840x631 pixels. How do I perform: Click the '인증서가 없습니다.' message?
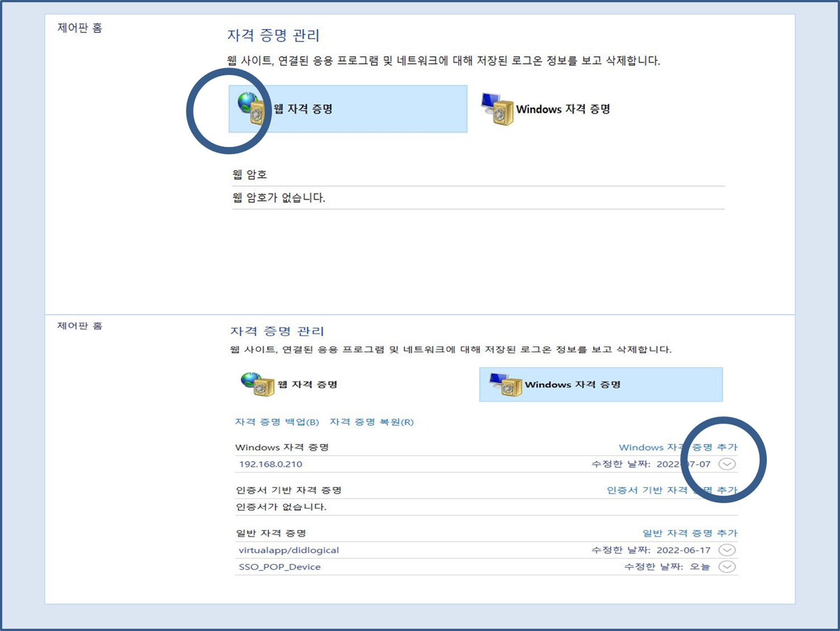click(x=281, y=507)
